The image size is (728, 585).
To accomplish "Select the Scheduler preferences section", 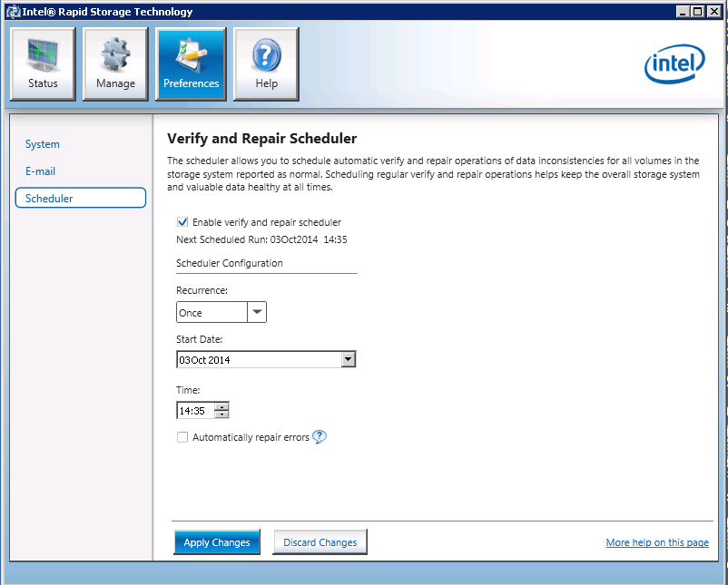I will point(81,198).
